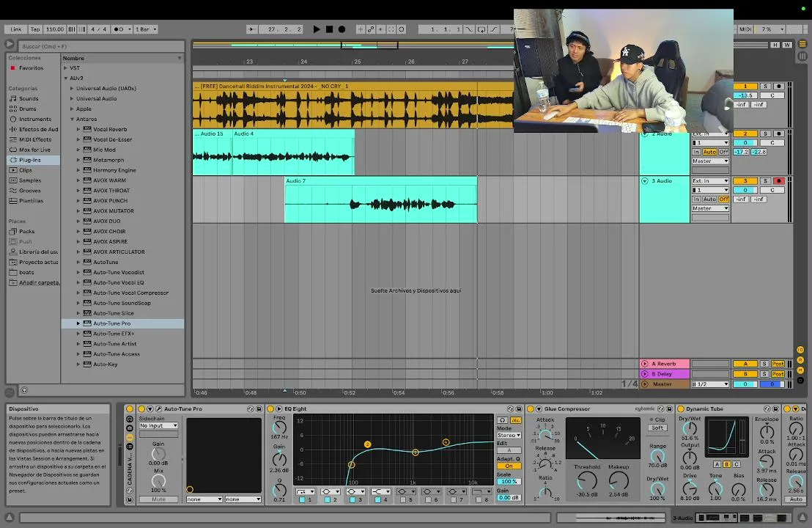Screen dimensions: 812x528
Task: Start playback with the Play button
Action: coord(317,29)
